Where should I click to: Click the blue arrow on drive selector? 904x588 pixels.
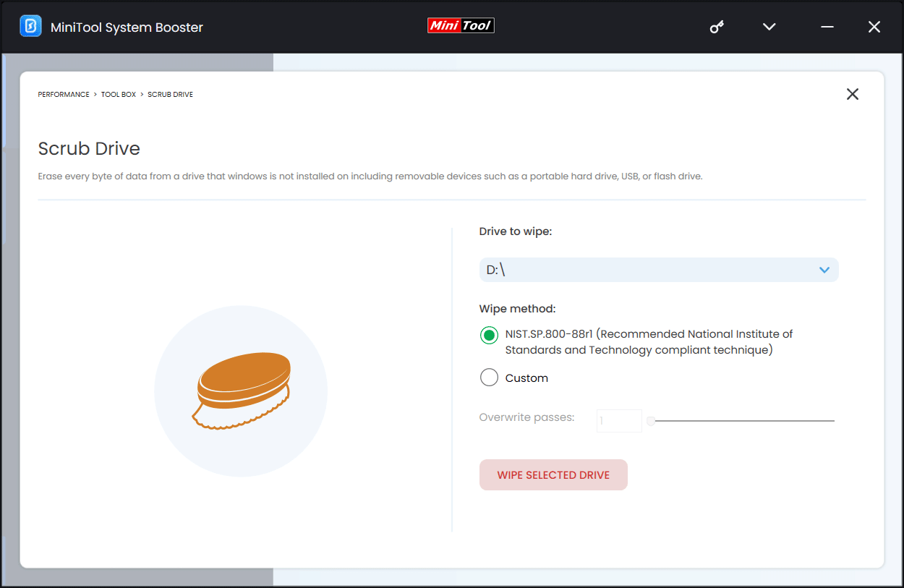824,270
